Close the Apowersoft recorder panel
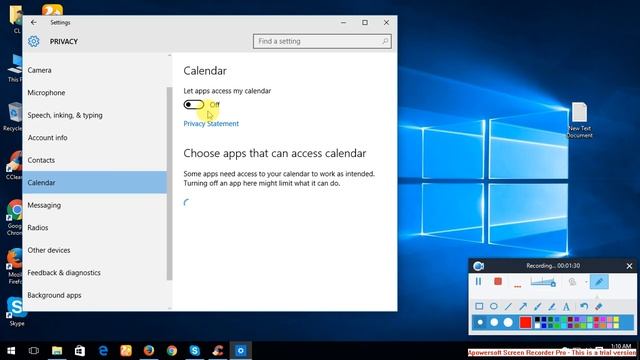Viewport: 640px width, 360px height. point(629,266)
